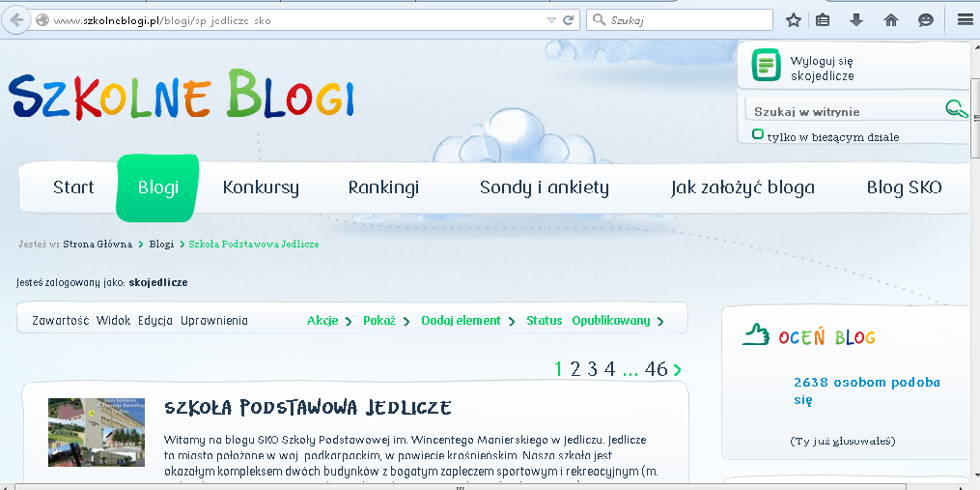This screenshot has height=490, width=980.
Task: Click the Wyloguj się link
Action: pyautogui.click(x=822, y=61)
